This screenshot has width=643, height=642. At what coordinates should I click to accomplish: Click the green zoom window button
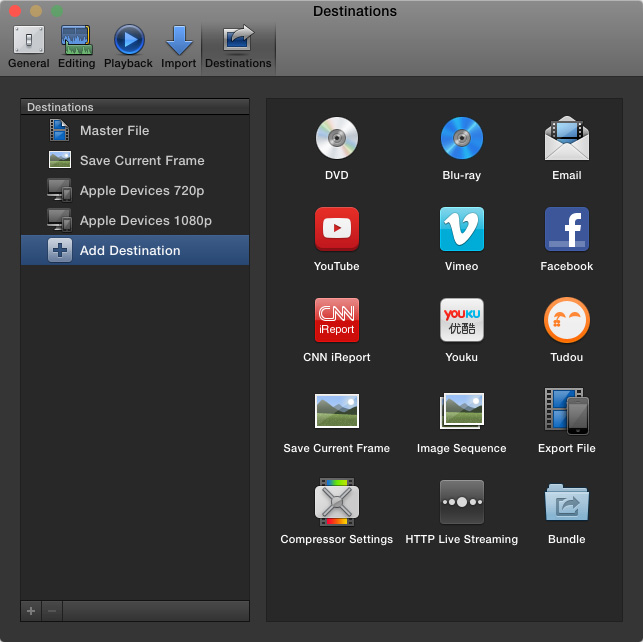[57, 11]
